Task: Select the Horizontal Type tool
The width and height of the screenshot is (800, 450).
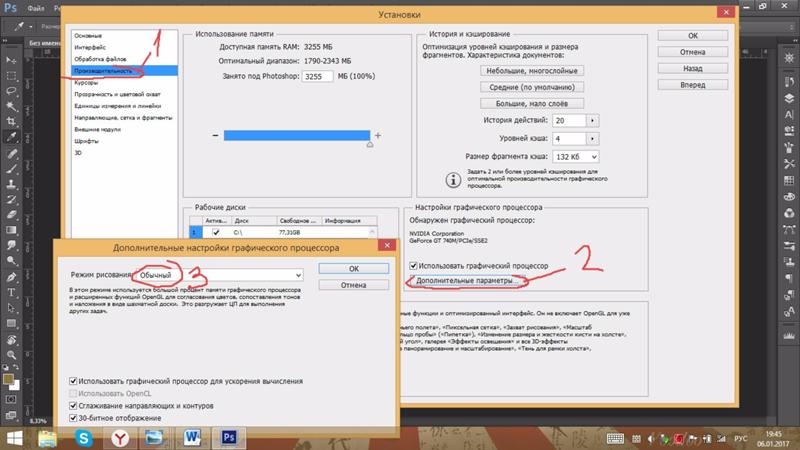Action: tap(11, 293)
